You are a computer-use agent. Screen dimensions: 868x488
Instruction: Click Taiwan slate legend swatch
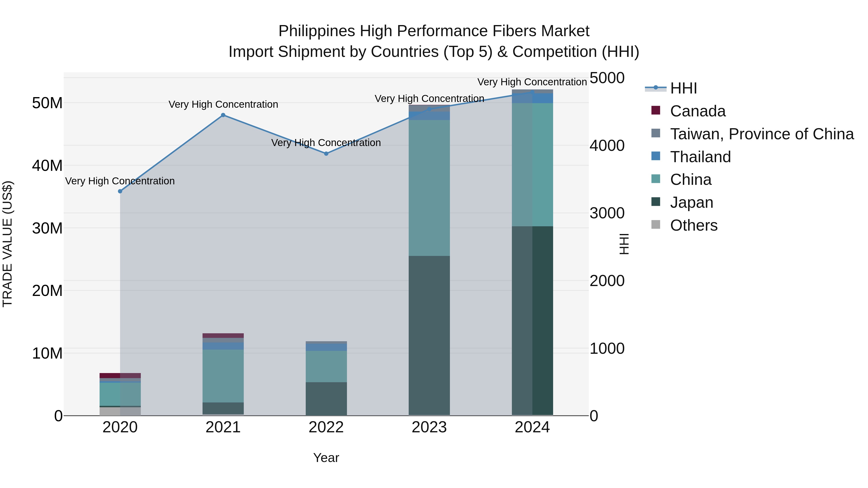tap(656, 133)
